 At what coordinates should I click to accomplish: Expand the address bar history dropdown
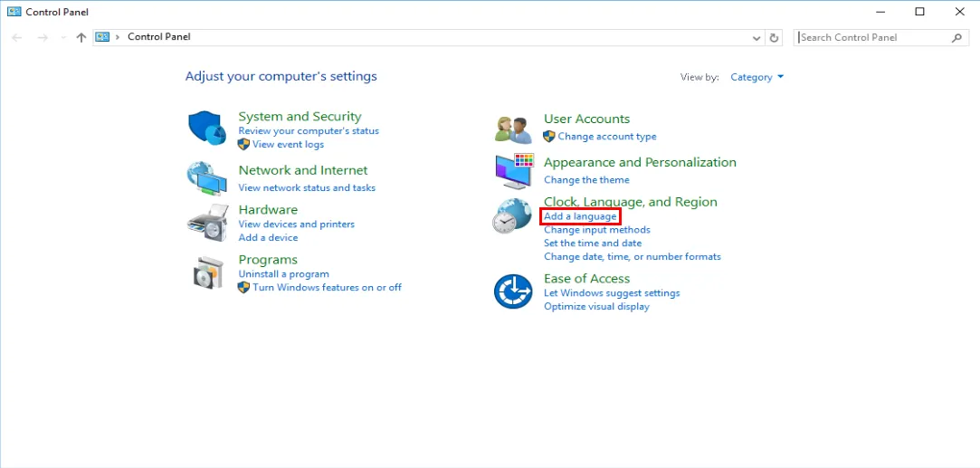[x=756, y=38]
